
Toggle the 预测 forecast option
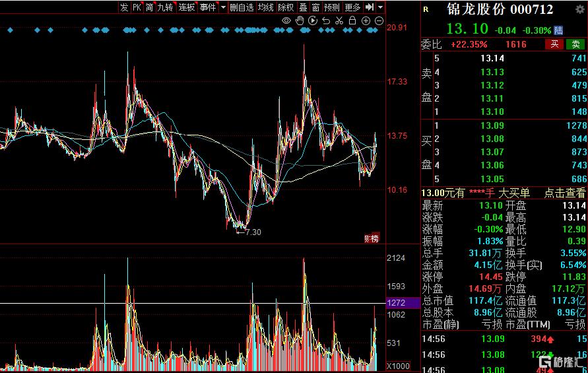point(332,7)
